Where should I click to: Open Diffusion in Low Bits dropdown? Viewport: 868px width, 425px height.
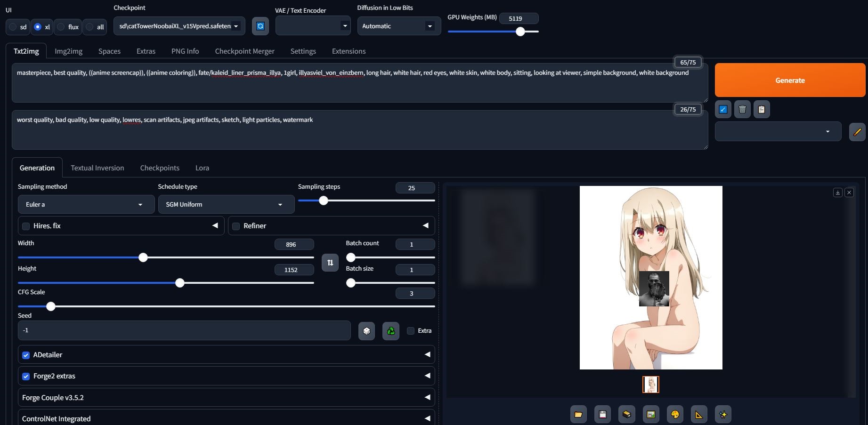point(399,26)
